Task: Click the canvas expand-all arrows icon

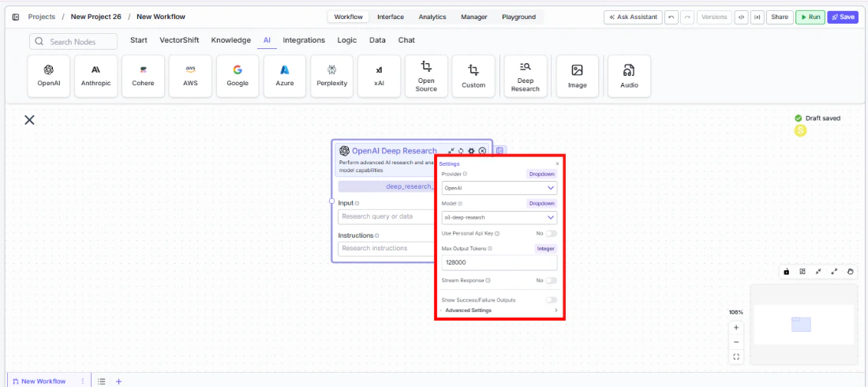Action: tap(834, 272)
